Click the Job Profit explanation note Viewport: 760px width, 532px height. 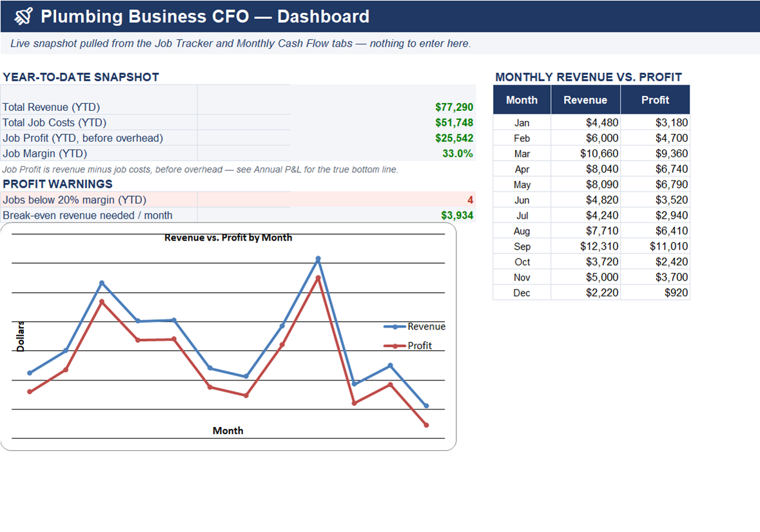tap(200, 170)
